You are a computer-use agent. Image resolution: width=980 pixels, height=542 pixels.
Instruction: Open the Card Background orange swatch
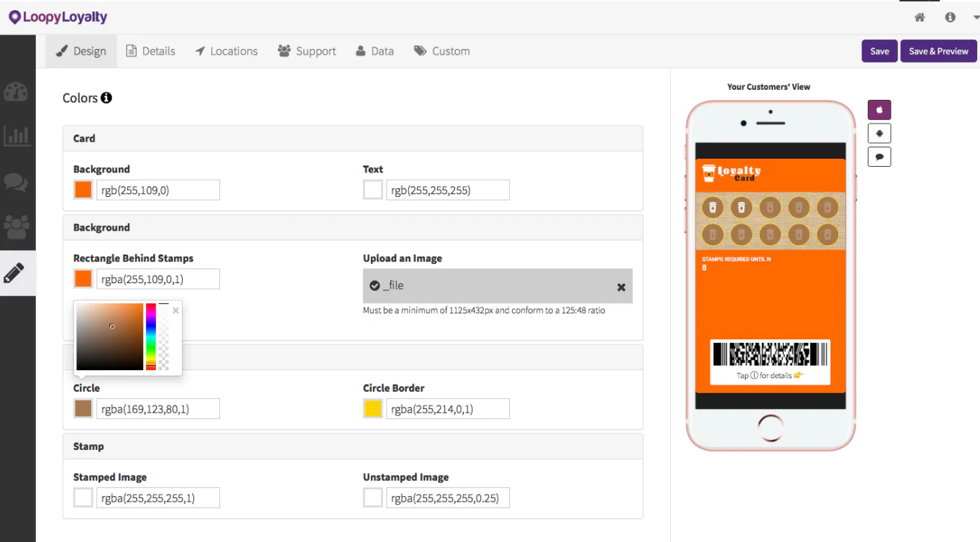(83, 190)
